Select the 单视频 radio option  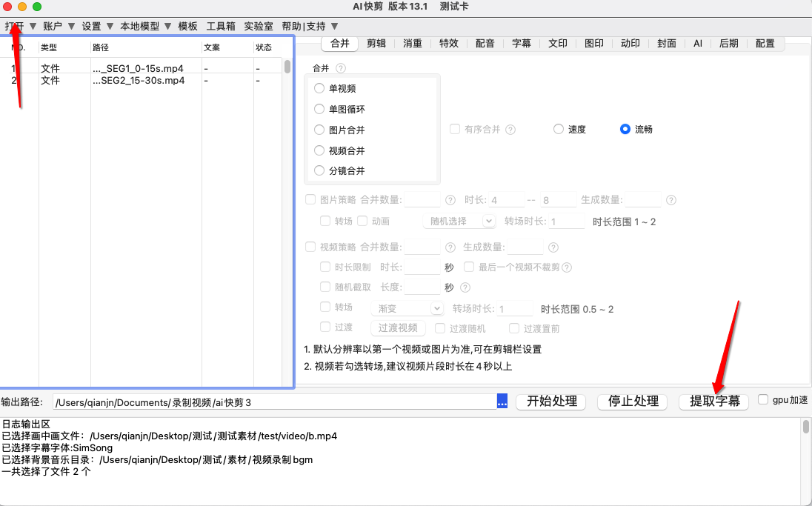coord(319,89)
